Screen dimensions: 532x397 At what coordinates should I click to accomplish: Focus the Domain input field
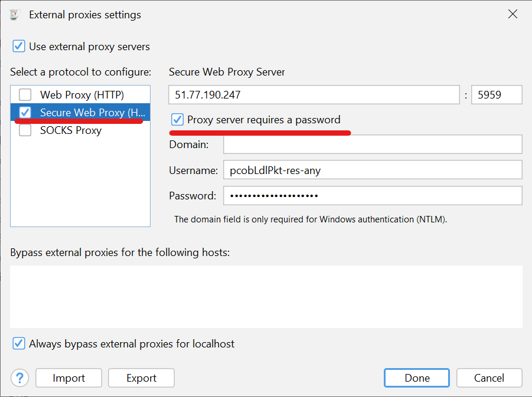(373, 145)
